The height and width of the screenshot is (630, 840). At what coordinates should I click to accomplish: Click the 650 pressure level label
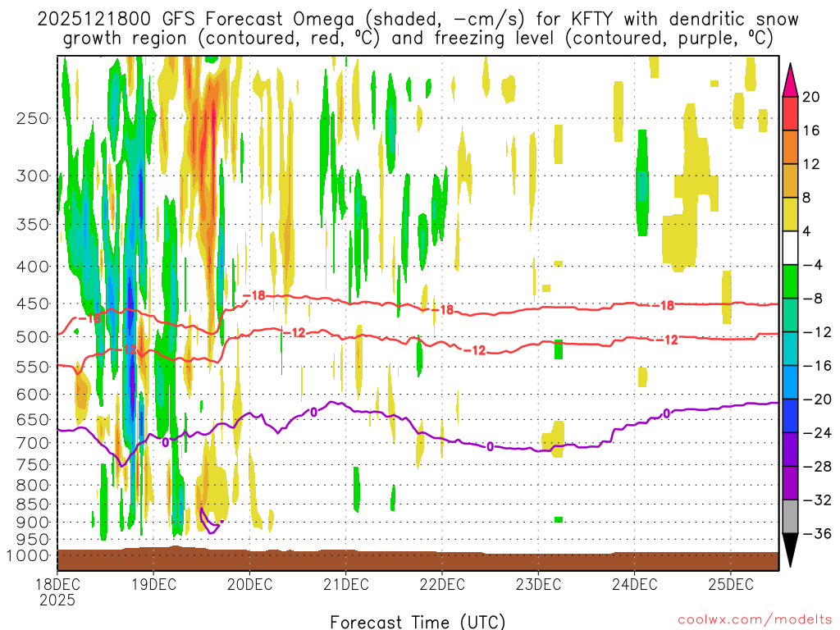pos(33,419)
